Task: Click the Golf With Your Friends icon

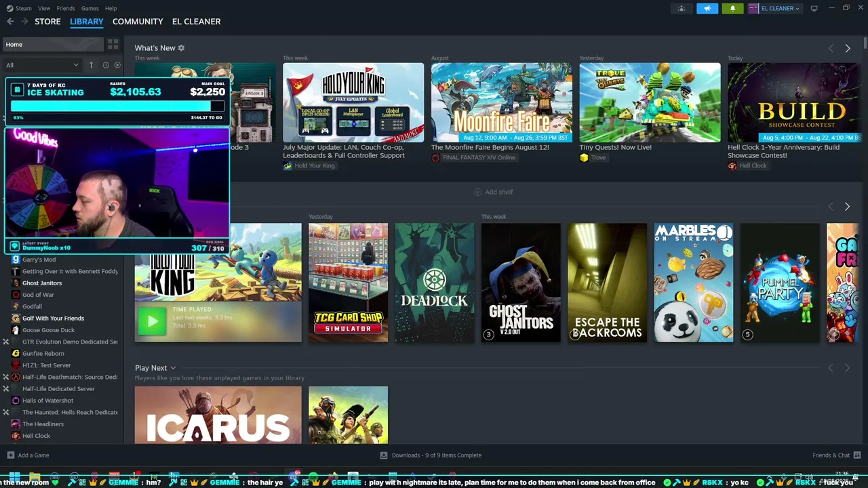Action: pyautogui.click(x=16, y=319)
